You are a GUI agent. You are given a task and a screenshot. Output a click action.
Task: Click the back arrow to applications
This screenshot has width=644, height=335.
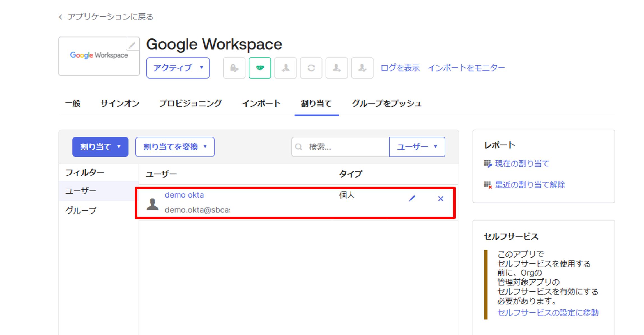pos(62,17)
